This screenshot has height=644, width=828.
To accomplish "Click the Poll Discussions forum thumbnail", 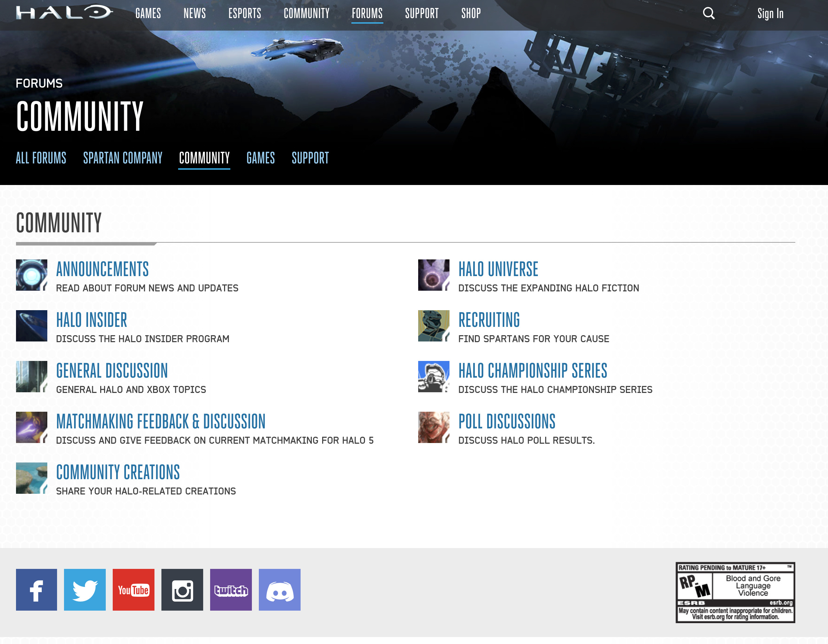I will (434, 427).
